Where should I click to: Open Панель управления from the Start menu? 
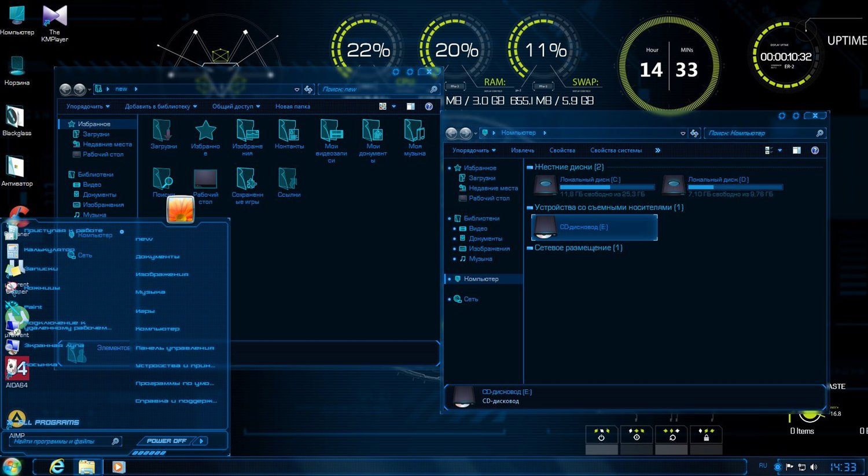coord(175,348)
